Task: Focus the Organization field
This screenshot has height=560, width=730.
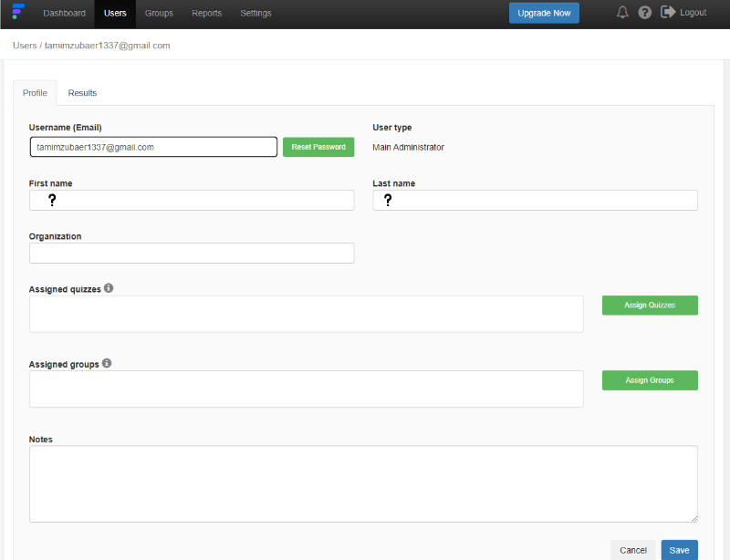Action: 192,254
